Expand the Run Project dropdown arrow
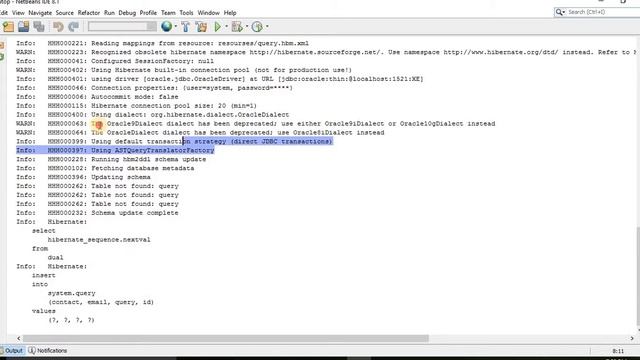The width and height of the screenshot is (640, 360). pos(227,27)
